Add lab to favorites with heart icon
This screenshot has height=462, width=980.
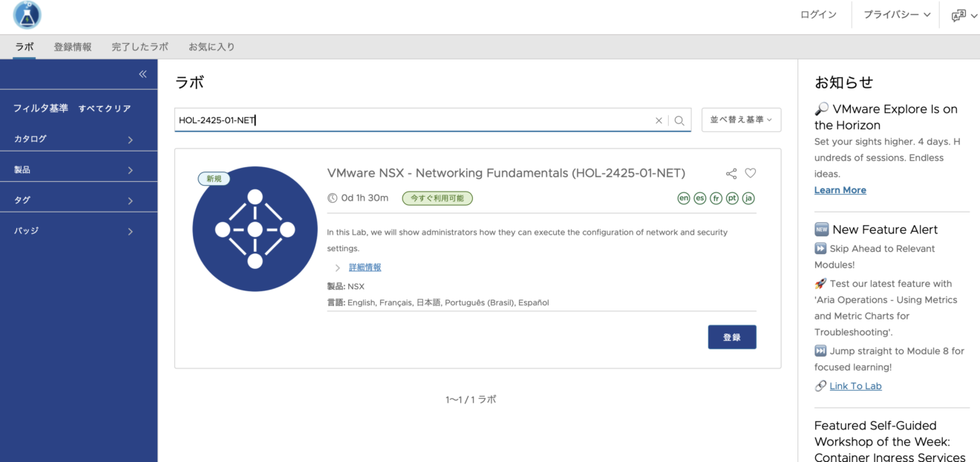751,173
